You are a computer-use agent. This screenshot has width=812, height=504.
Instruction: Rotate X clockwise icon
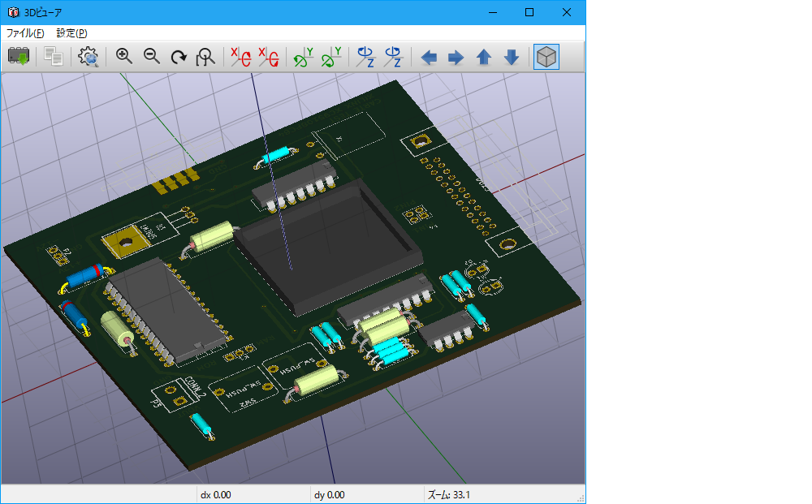click(x=241, y=56)
